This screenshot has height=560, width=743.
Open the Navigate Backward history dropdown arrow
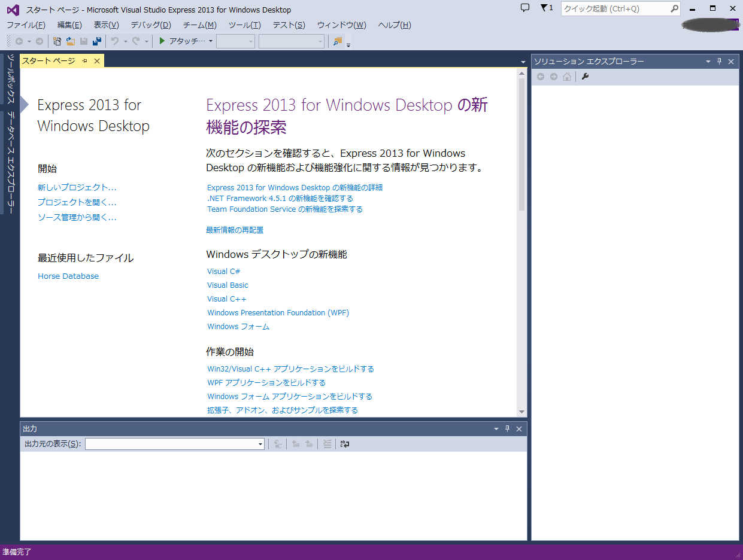click(29, 41)
